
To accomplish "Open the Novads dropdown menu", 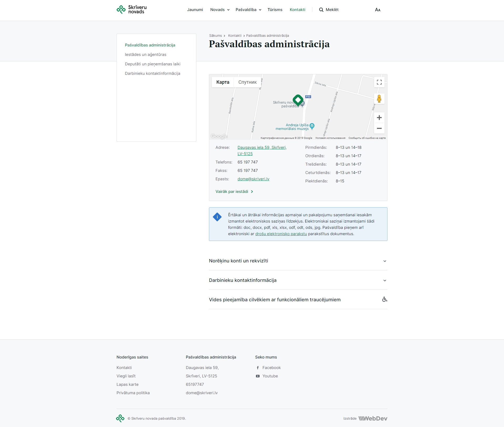I will (x=220, y=10).
